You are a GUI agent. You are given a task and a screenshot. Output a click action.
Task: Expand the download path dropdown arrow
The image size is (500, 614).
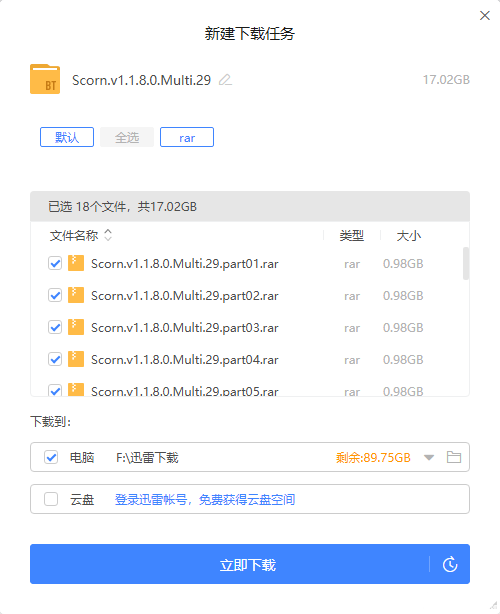[x=429, y=457]
